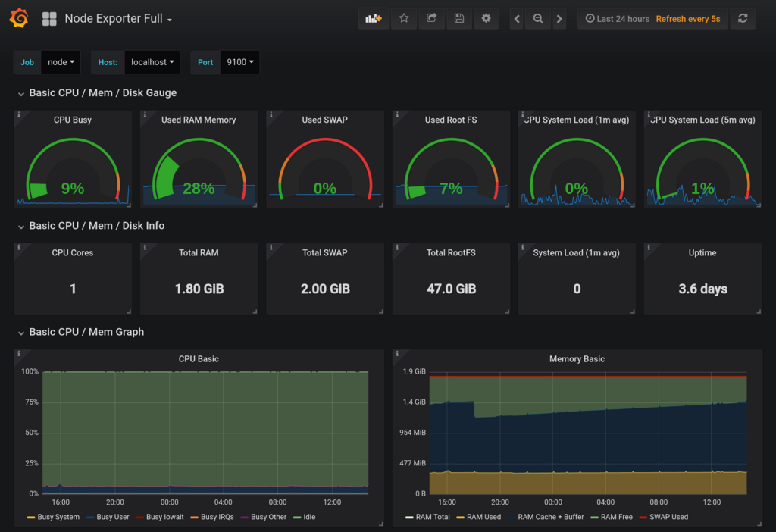This screenshot has width=776, height=532.
Task: Open the CPU Cores panel title
Action: coord(73,252)
